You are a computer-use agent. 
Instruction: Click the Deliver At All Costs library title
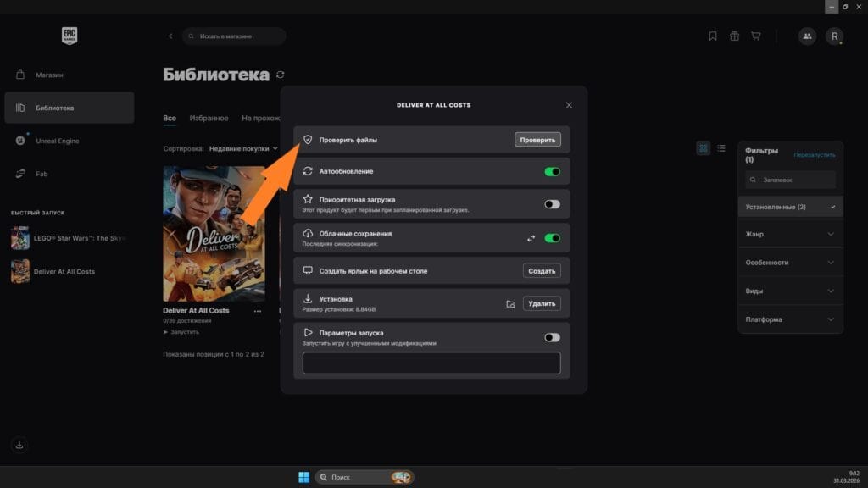click(x=196, y=310)
